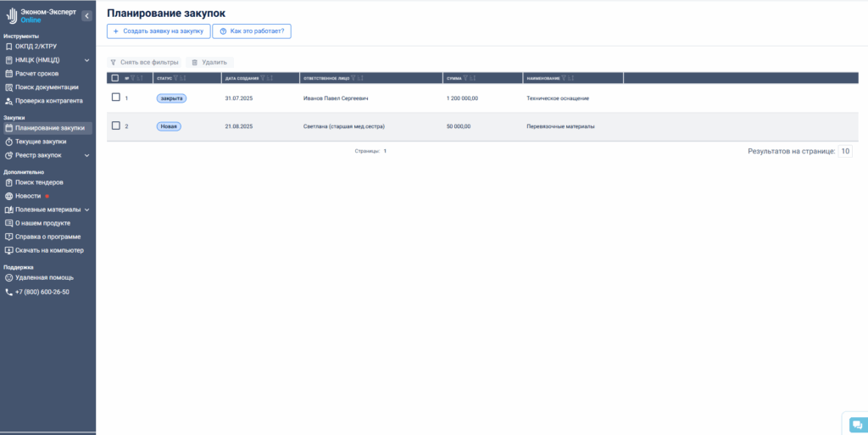Go to page 1 in the pagination
Viewport: 868px width, 435px height.
[x=385, y=151]
